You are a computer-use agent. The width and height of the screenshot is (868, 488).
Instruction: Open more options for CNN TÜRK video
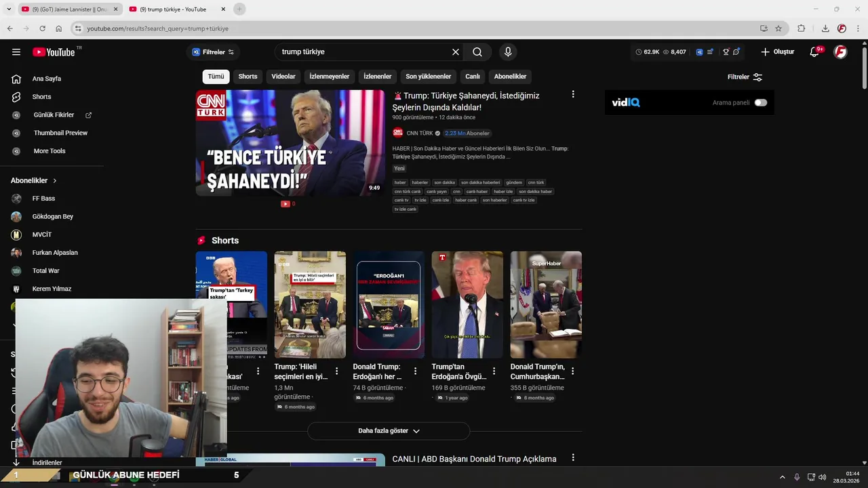pyautogui.click(x=573, y=95)
